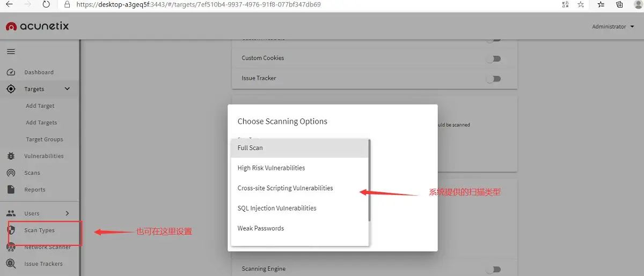Click the scan type list scrollbar
The height and width of the screenshot is (276, 644).
pos(369,180)
